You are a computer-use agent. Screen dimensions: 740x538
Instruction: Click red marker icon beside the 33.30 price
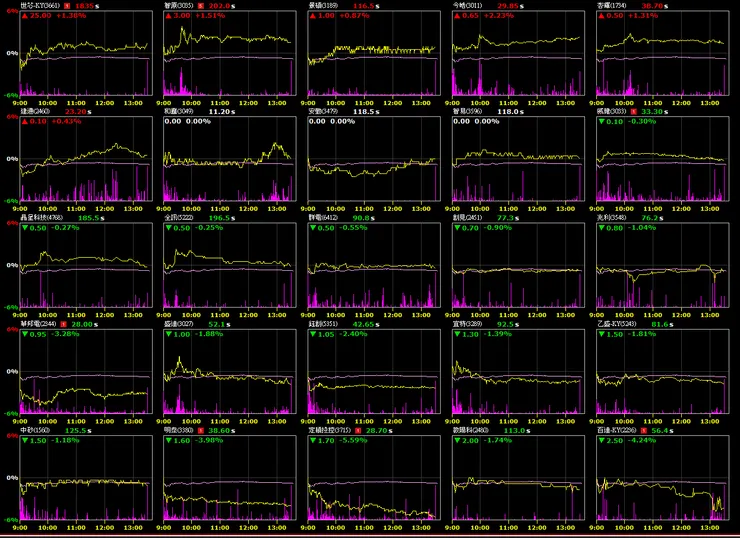click(634, 111)
